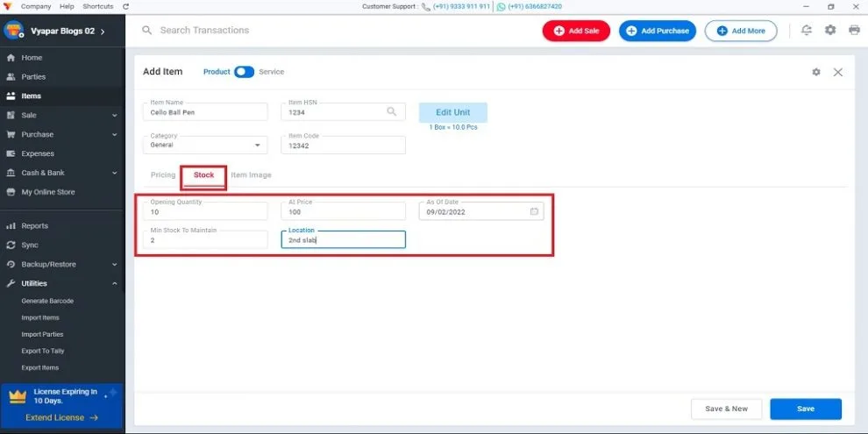Screen dimensions: 868x434
Task: Click the Sync icon in sidebar
Action: 11,245
